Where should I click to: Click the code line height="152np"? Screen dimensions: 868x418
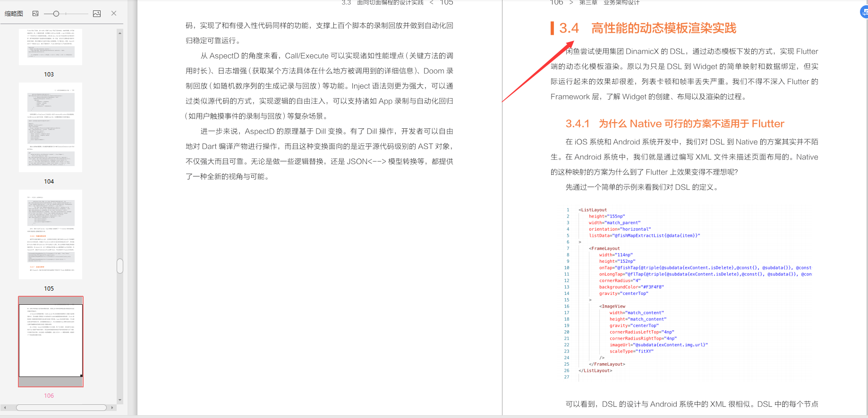[x=617, y=261]
